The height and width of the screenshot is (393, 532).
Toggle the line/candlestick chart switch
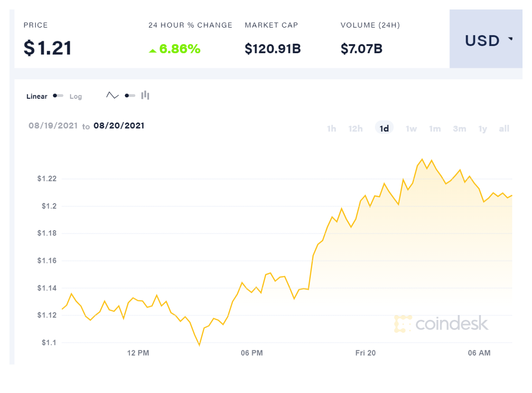[x=130, y=95]
